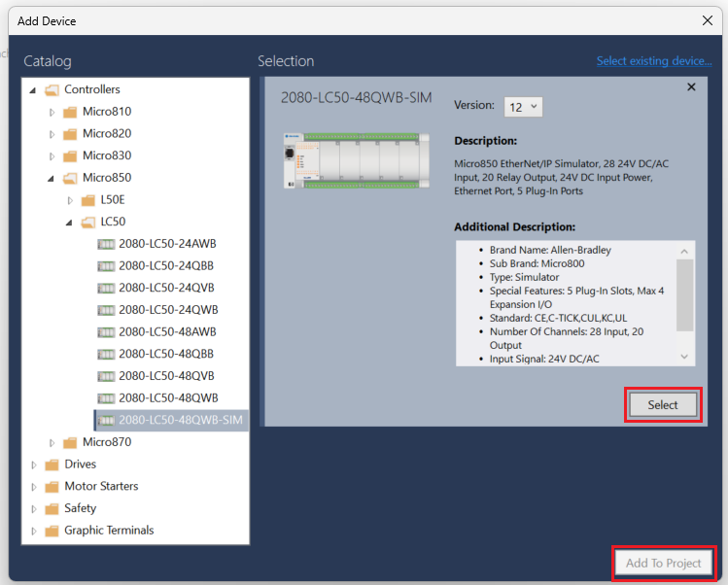Click the 2080-LC50-24QWB controller icon
This screenshot has width=728, height=585.
click(106, 311)
